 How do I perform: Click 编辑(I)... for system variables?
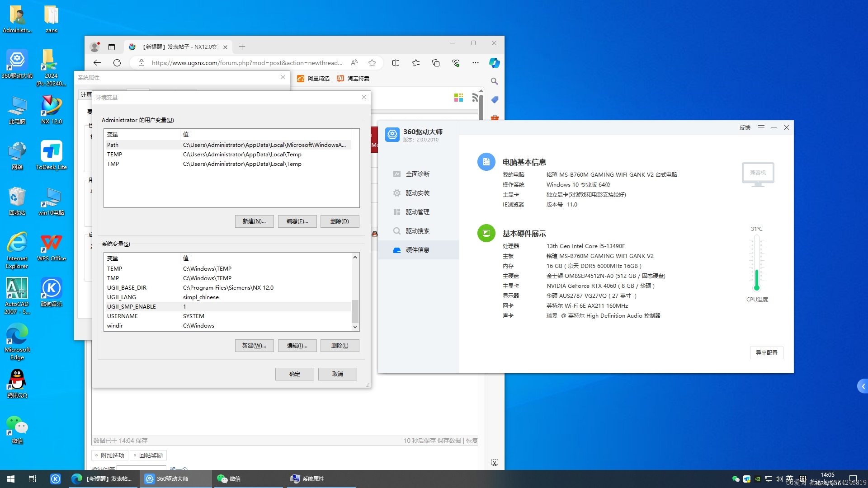pos(297,346)
